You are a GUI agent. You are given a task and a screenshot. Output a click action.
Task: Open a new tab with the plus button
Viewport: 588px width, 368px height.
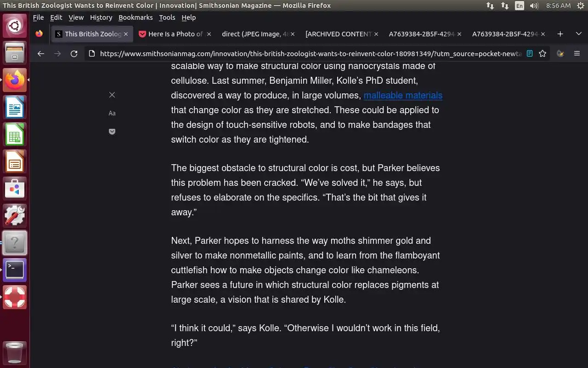[560, 34]
